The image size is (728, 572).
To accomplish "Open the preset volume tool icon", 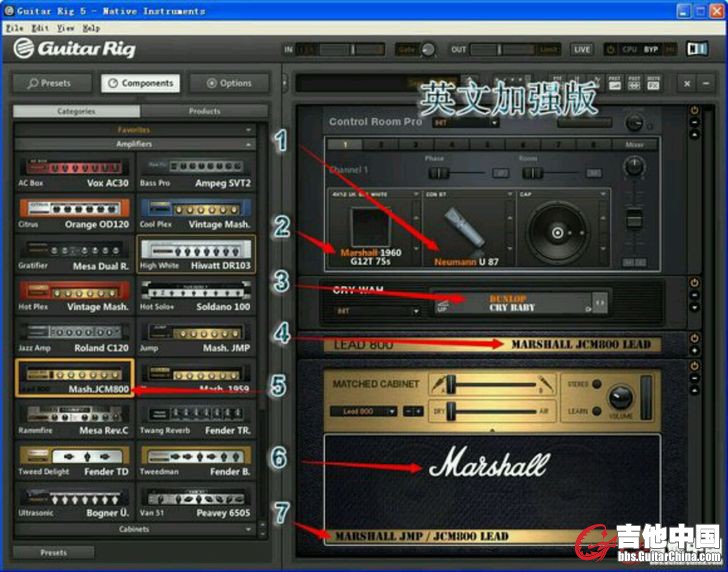I will [615, 83].
